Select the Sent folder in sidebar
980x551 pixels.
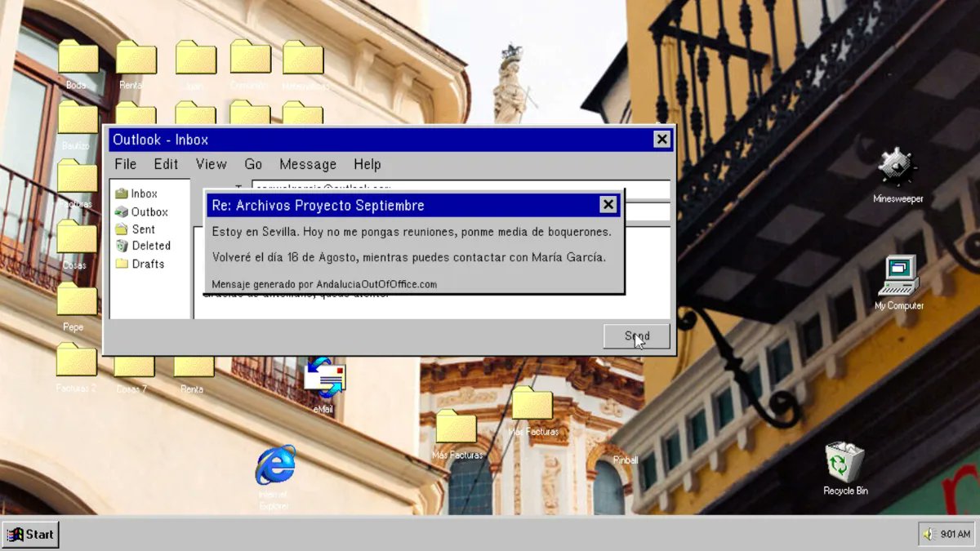point(136,229)
